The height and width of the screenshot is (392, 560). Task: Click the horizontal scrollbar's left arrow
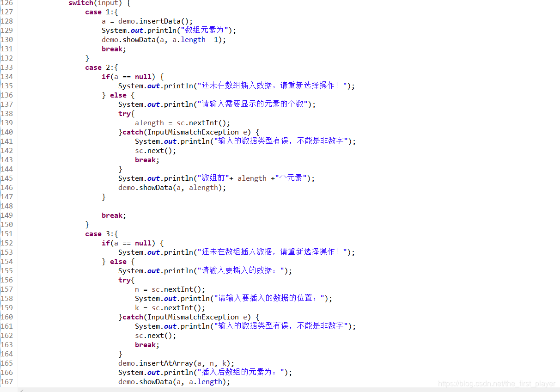(x=21, y=390)
